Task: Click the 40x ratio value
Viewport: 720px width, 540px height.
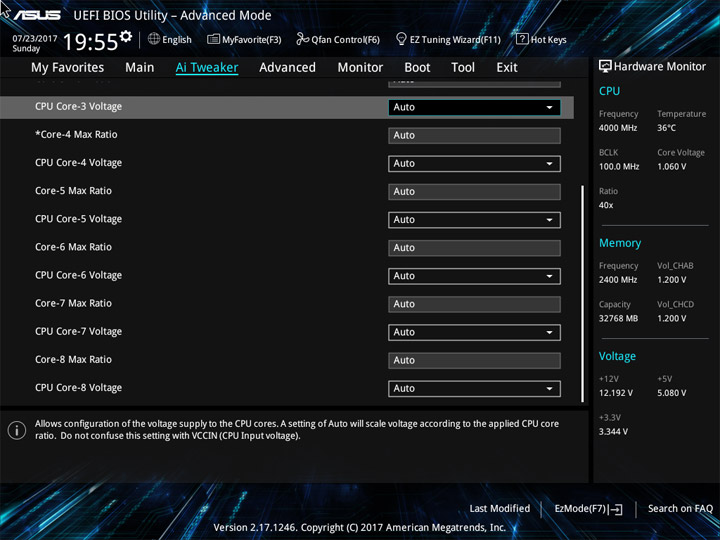Action: pos(606,205)
